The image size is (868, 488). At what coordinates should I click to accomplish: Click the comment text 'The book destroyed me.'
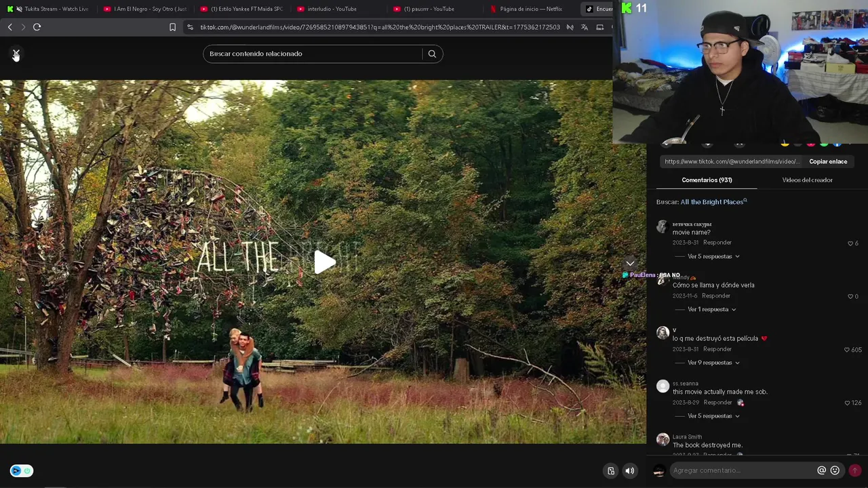point(707,445)
